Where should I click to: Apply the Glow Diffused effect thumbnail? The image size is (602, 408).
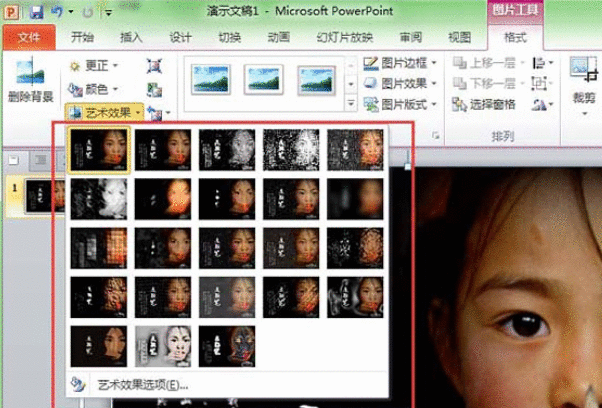[x=291, y=199]
